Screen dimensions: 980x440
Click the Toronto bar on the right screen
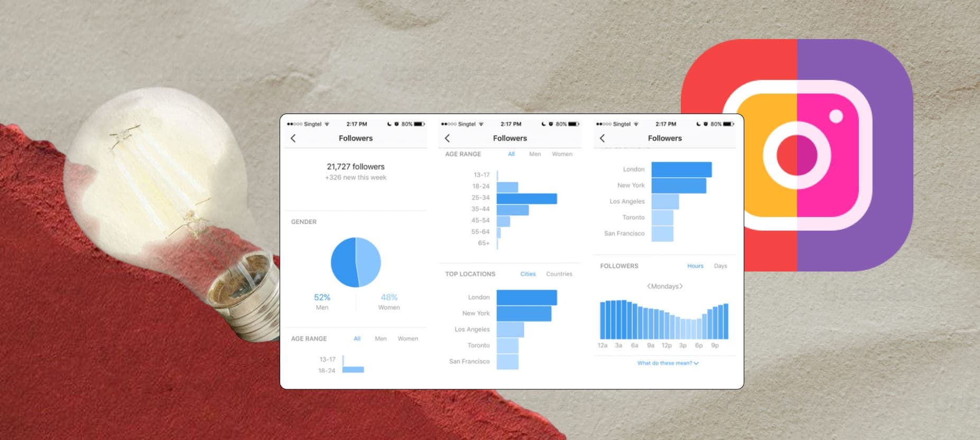[663, 218]
